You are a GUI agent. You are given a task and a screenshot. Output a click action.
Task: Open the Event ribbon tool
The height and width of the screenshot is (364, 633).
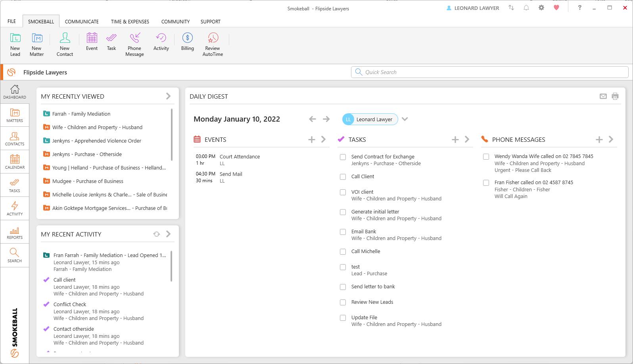point(92,42)
